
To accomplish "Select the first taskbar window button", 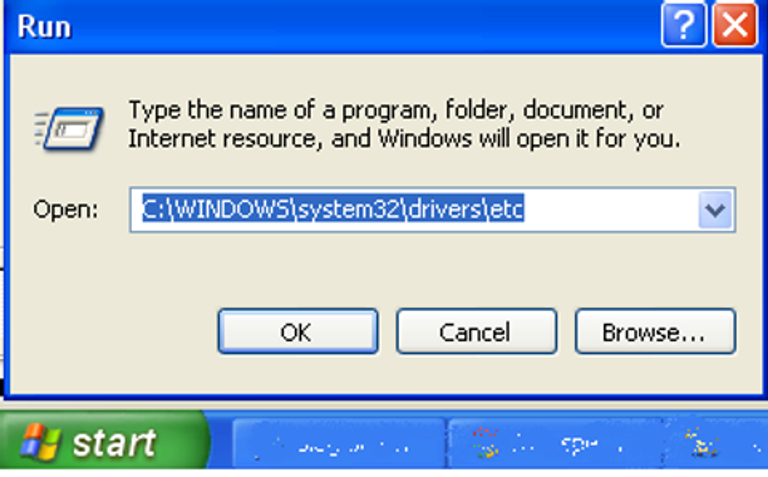I will (x=339, y=444).
